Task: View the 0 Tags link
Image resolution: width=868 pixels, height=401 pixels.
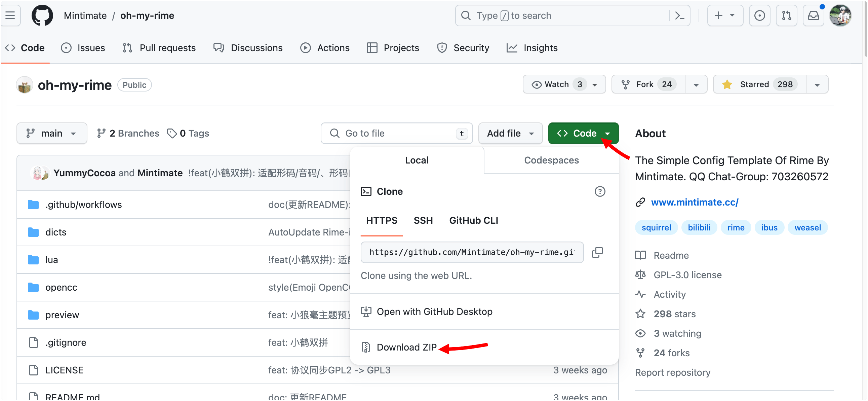Action: click(188, 134)
